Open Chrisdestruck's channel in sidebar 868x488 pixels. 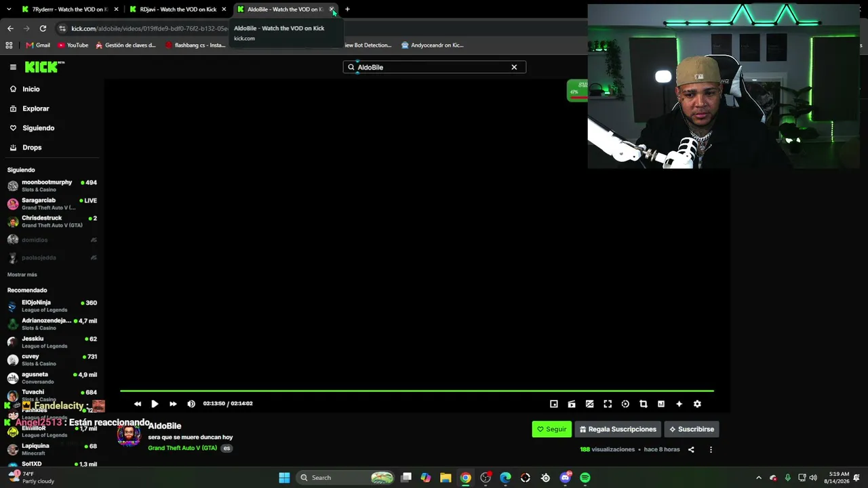52,221
